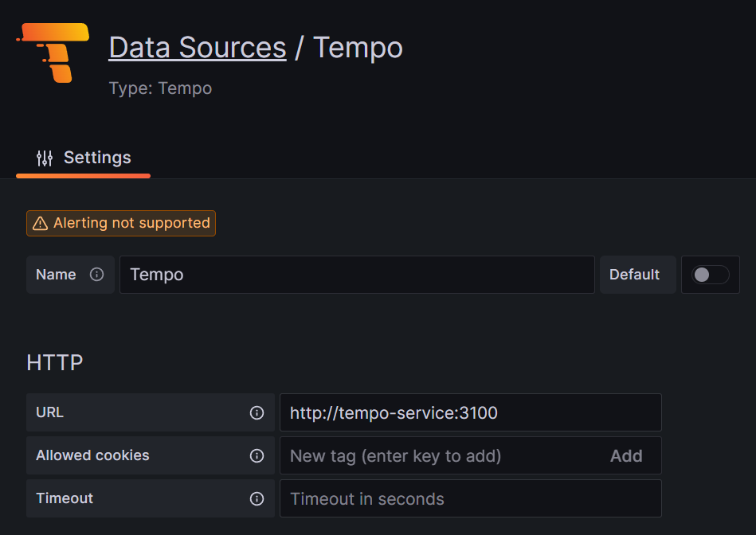Click the Timeout in seconds field
756x535 pixels.
pos(471,498)
